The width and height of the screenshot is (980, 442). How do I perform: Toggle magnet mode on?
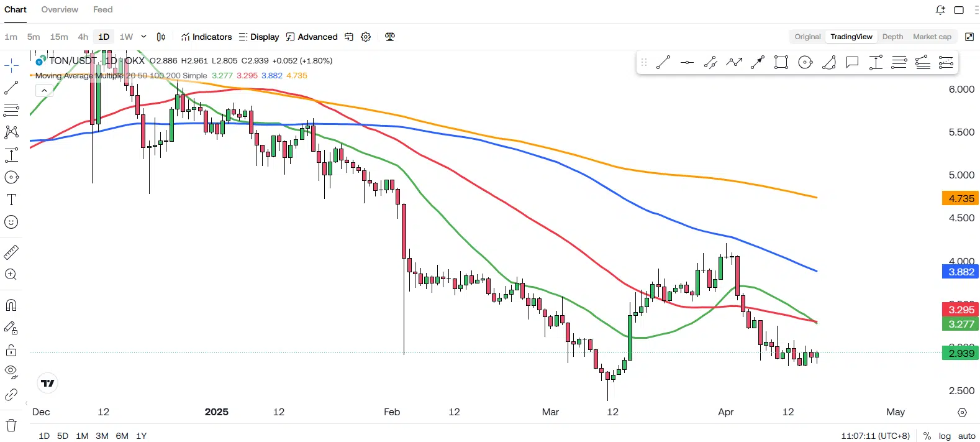click(11, 305)
